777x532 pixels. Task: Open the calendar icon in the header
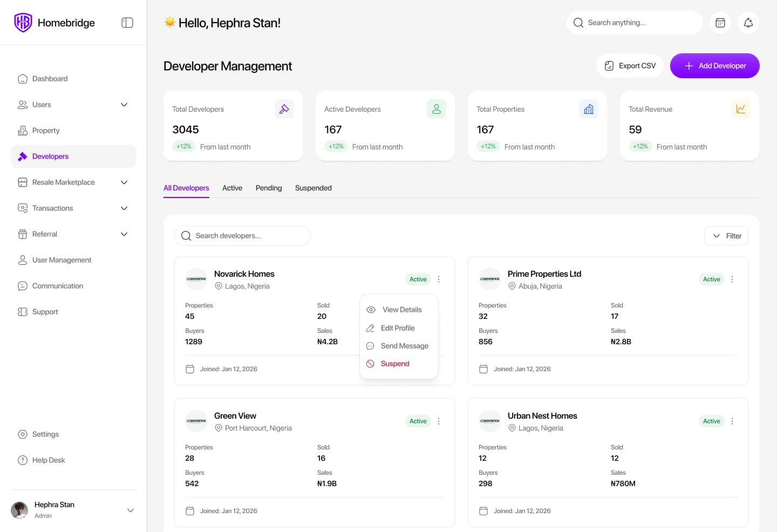720,23
